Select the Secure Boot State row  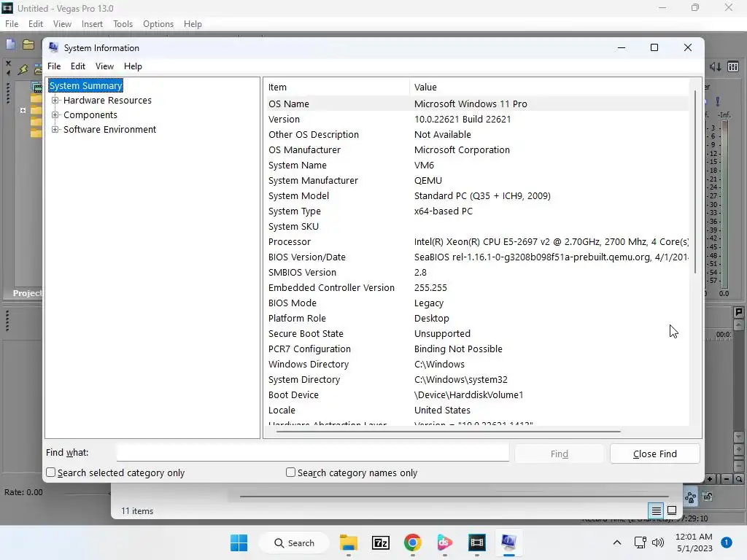(x=477, y=333)
